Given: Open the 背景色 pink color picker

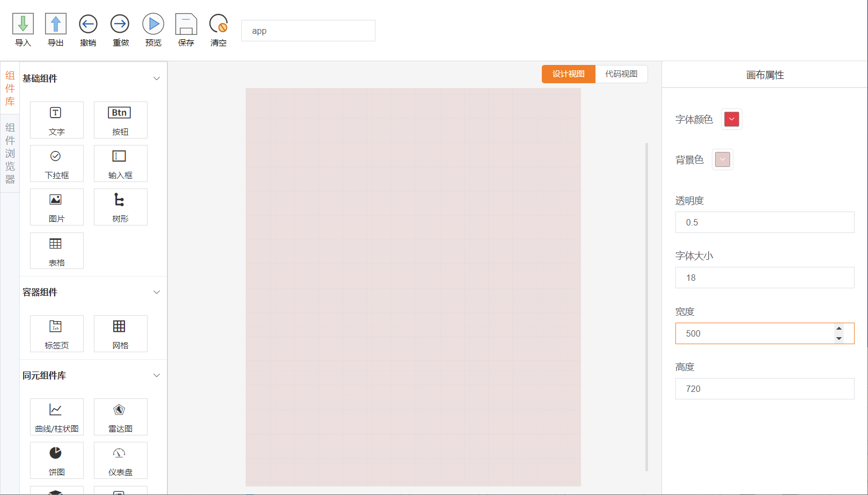Looking at the screenshot, I should [723, 159].
